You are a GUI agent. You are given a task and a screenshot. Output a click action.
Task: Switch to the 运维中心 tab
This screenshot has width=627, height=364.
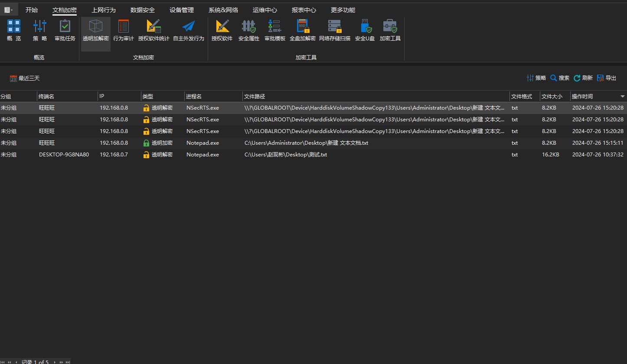coord(265,10)
